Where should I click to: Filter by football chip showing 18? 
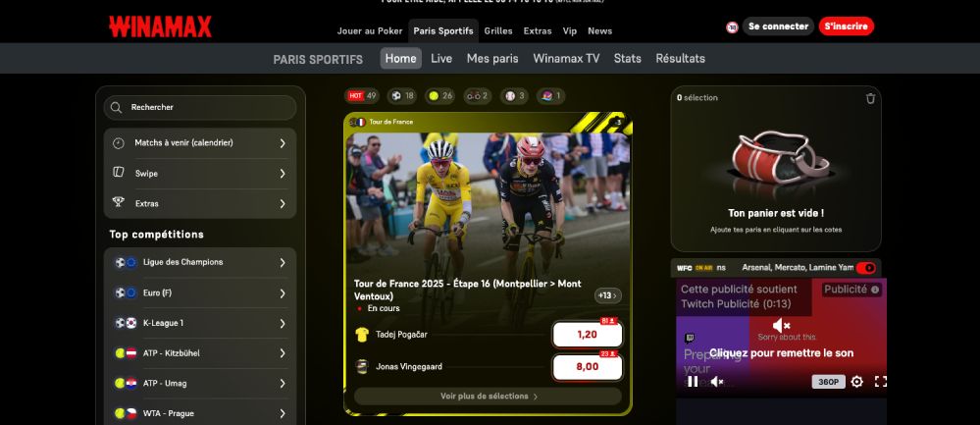coord(402,95)
